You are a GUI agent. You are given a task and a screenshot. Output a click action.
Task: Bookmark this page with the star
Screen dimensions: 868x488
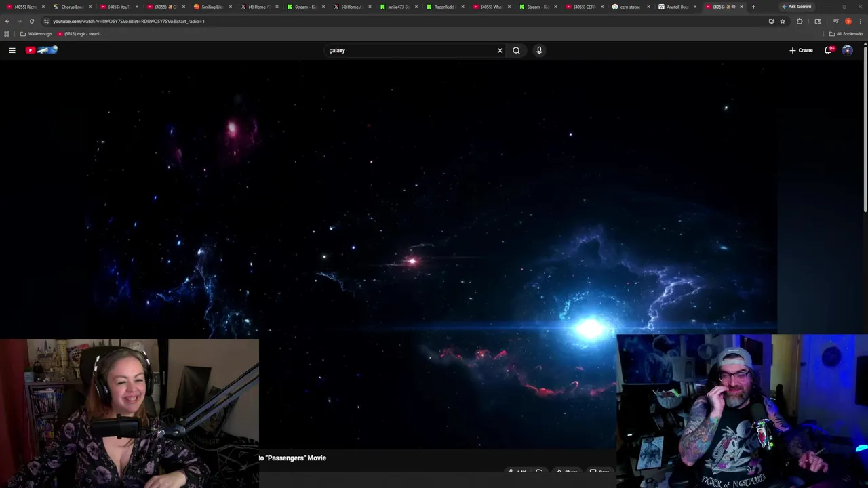pyautogui.click(x=782, y=21)
